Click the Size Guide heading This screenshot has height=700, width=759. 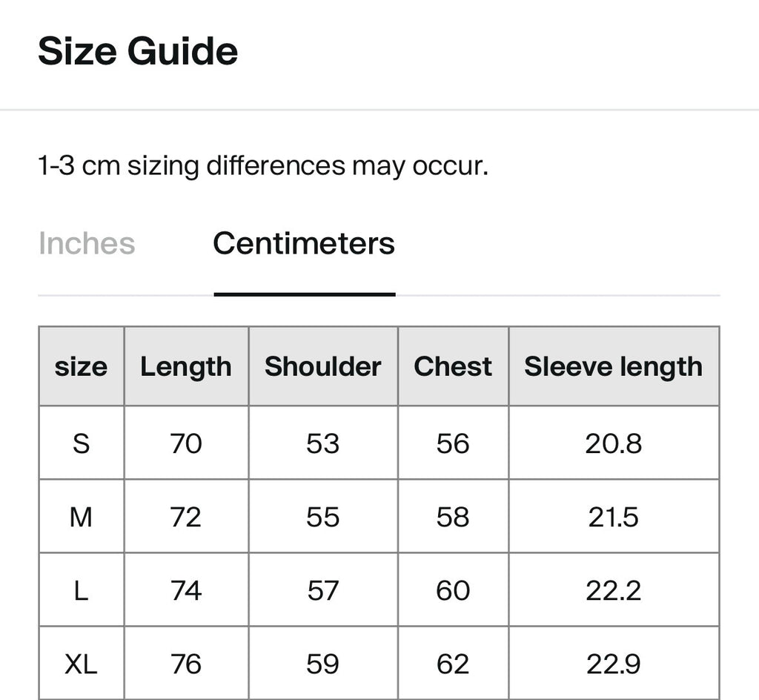coord(138,51)
